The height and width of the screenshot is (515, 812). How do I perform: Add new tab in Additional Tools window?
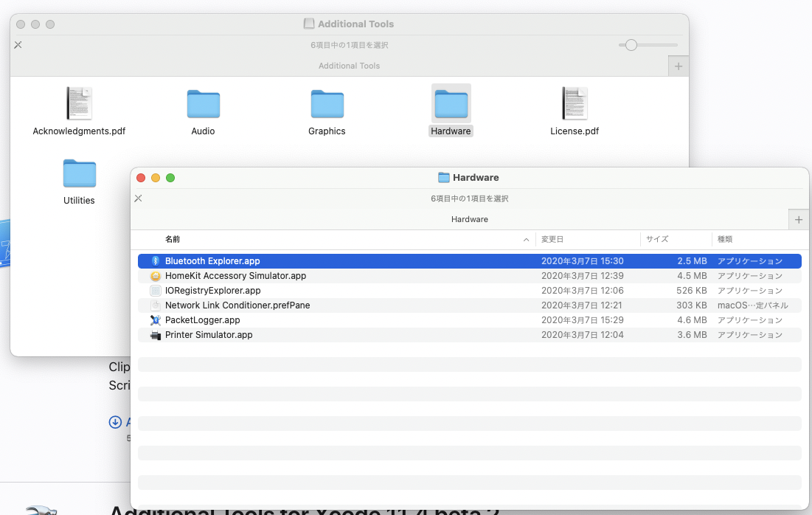point(679,66)
